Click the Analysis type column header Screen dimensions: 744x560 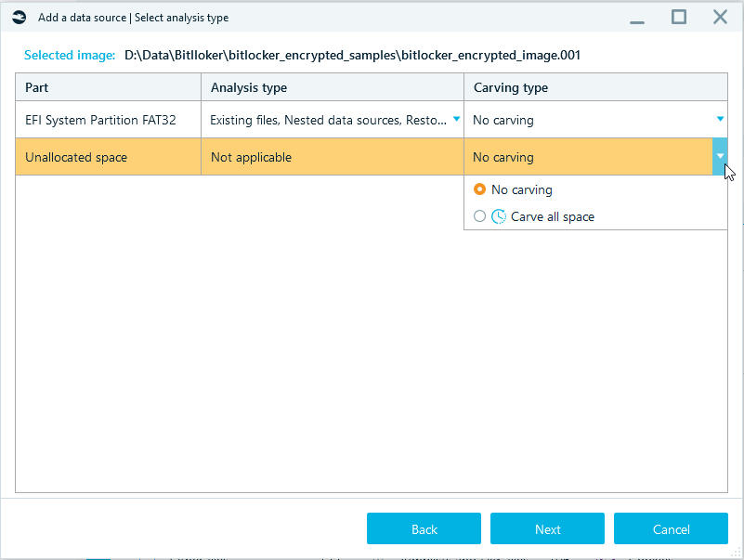click(x=333, y=87)
